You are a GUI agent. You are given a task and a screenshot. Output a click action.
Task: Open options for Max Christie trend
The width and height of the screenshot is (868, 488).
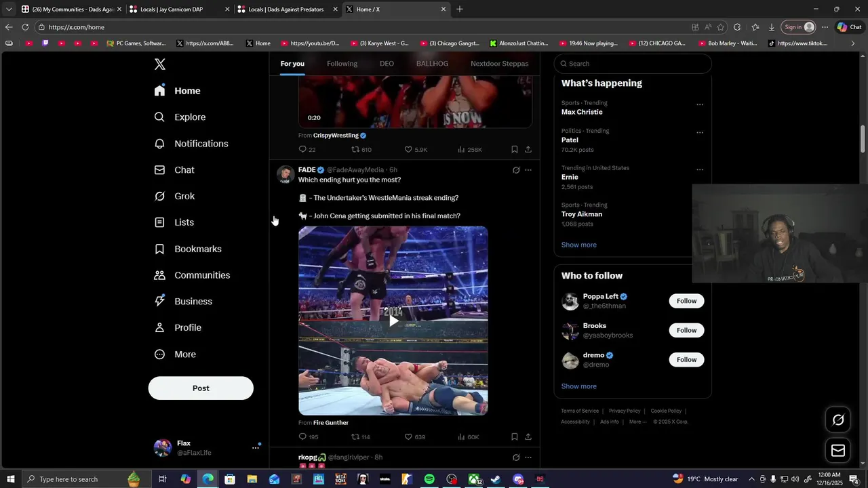pyautogui.click(x=700, y=105)
